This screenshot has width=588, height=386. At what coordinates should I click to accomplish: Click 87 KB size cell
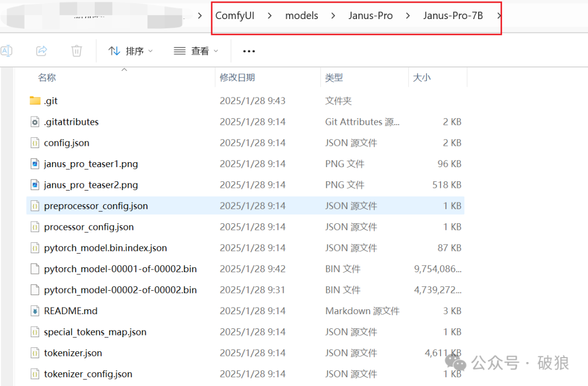pyautogui.click(x=449, y=248)
